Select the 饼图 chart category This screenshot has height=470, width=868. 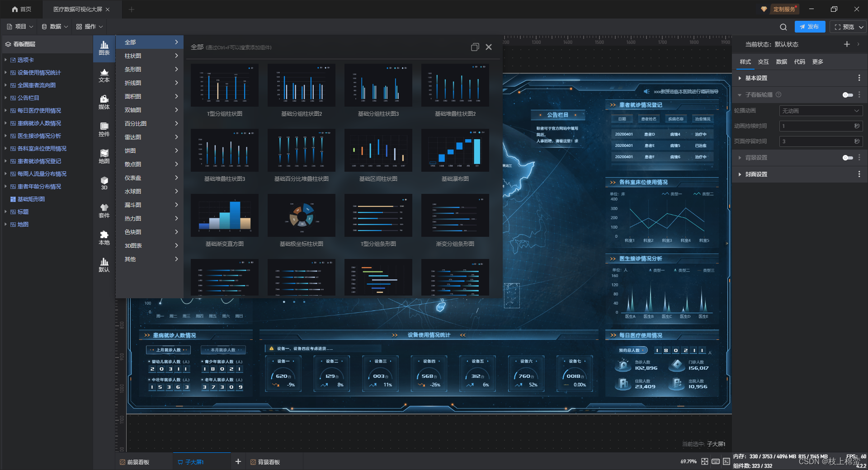click(x=151, y=150)
